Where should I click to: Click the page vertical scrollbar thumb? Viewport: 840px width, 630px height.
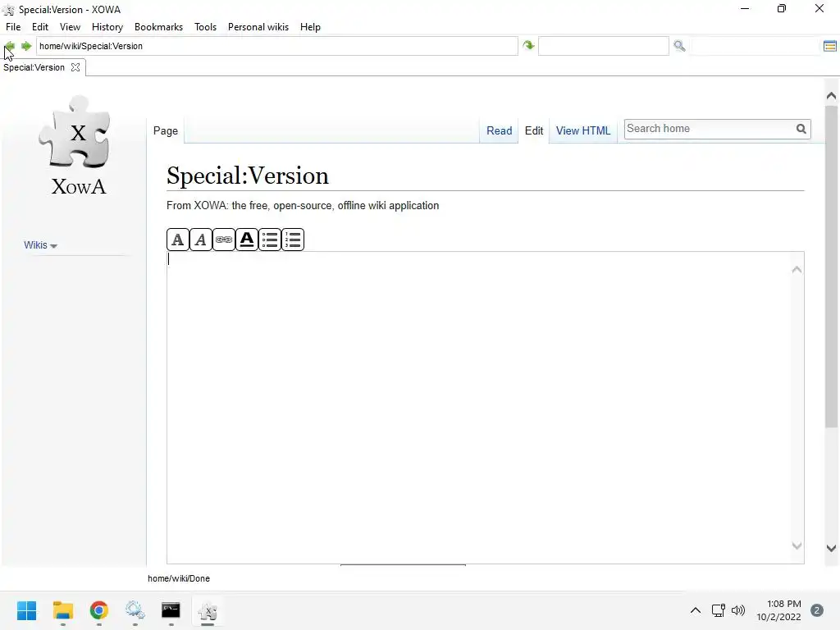[x=831, y=267]
